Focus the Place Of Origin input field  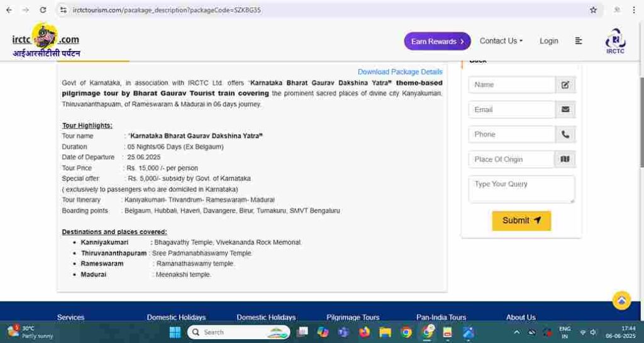(x=511, y=159)
